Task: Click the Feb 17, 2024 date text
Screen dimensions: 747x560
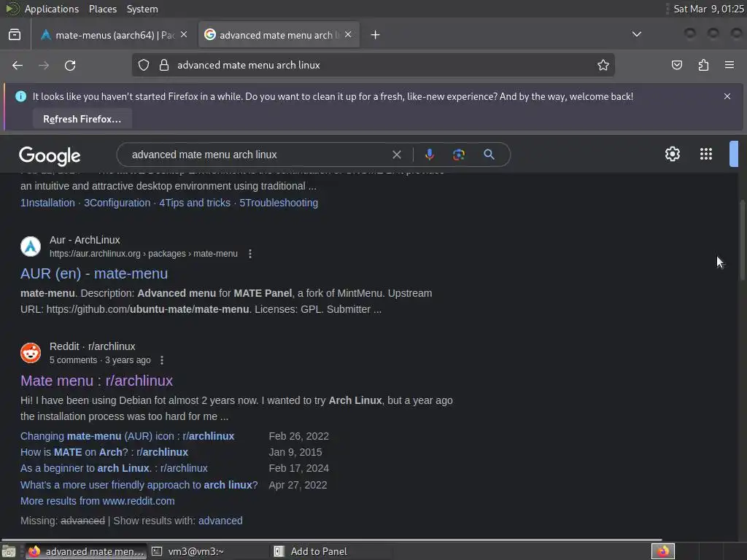Action: pyautogui.click(x=298, y=469)
